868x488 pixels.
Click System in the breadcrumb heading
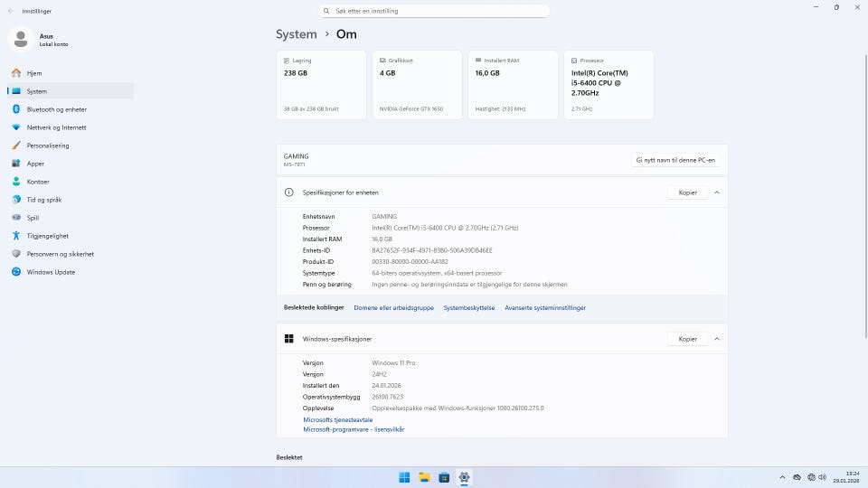tap(297, 34)
